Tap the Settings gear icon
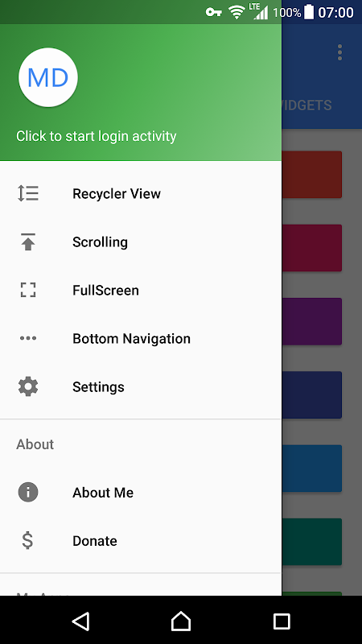This screenshot has height=644, width=362. (x=28, y=387)
